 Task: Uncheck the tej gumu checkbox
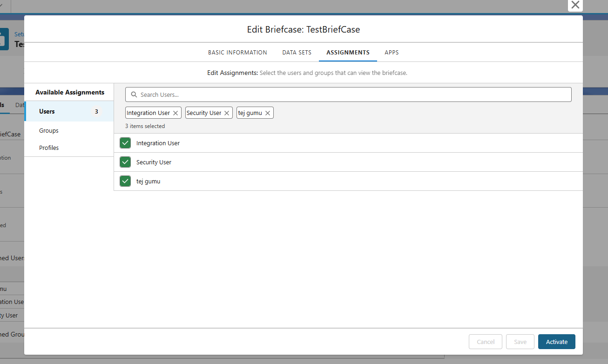(125, 182)
